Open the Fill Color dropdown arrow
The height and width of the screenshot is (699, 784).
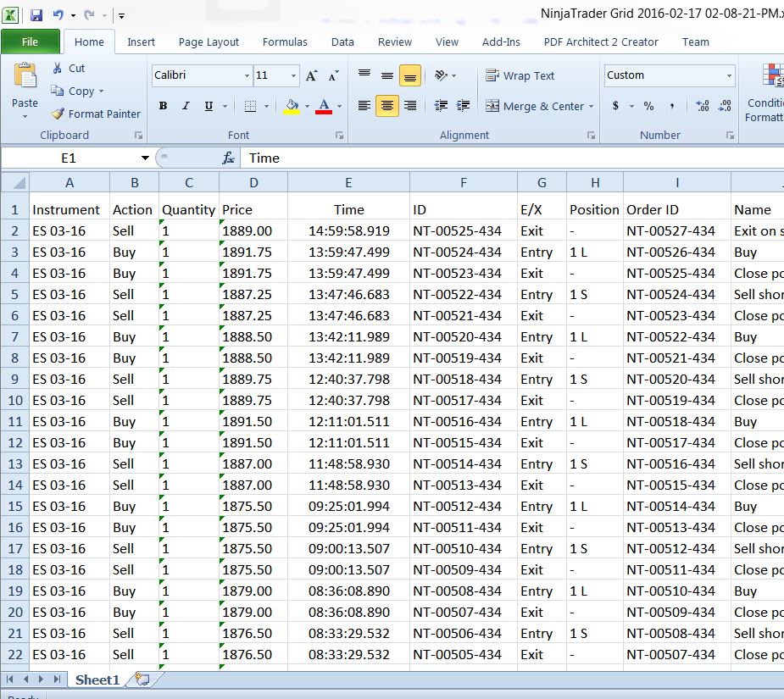(307, 106)
